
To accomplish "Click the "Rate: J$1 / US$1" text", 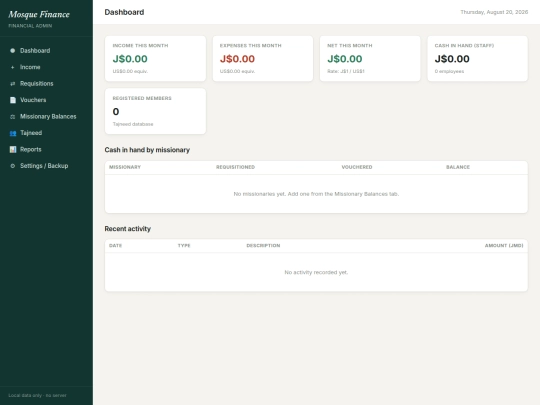I will click(x=346, y=71).
